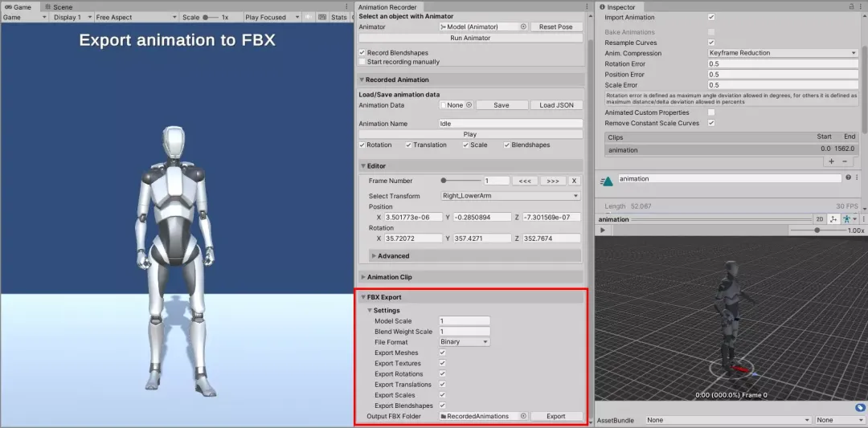Image resolution: width=868 pixels, height=428 pixels.
Task: Click the Output FBX Folder object picker icon
Action: pos(523,416)
